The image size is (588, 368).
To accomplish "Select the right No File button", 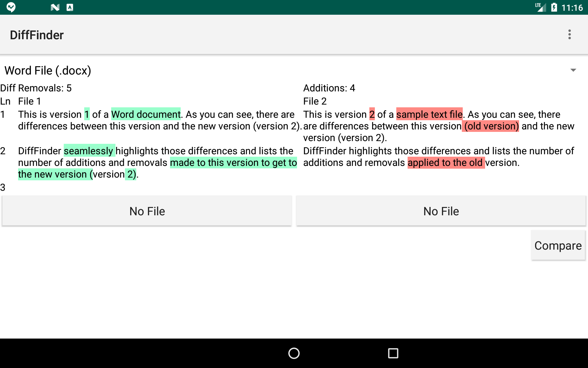I will click(441, 211).
